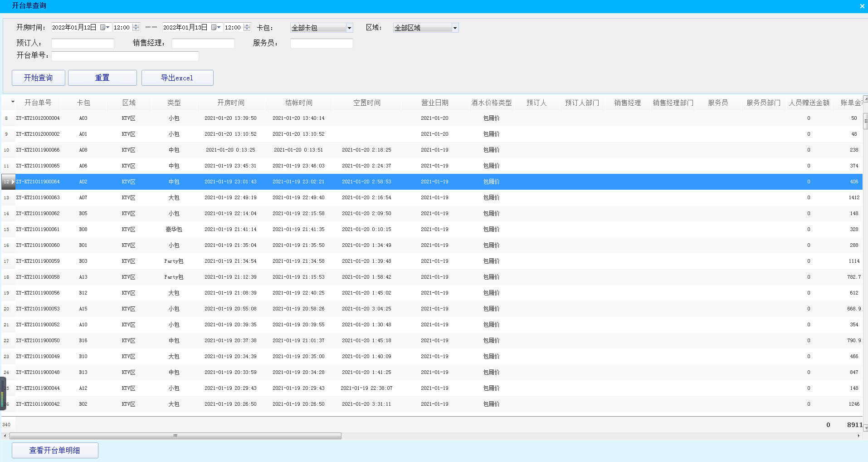Image resolution: width=868 pixels, height=462 pixels.
Task: Select row ZY-KT21011900056
Action: click(432, 293)
